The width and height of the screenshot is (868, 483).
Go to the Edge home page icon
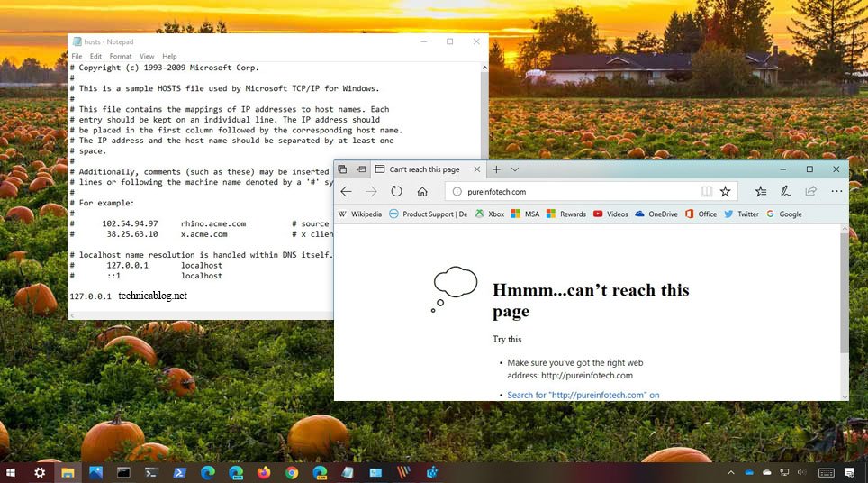click(421, 191)
